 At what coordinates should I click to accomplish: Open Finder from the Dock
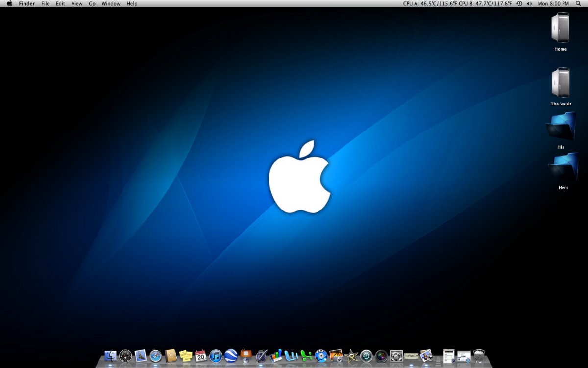point(110,356)
